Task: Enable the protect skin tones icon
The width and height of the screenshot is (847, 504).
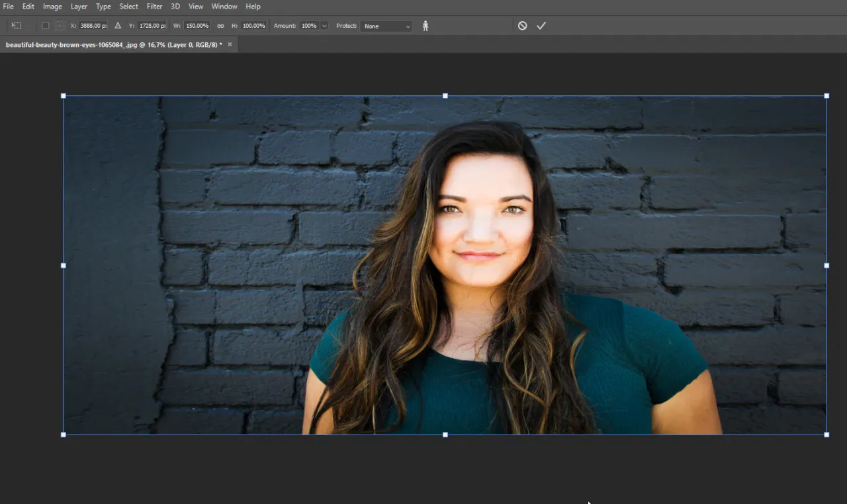Action: point(425,25)
